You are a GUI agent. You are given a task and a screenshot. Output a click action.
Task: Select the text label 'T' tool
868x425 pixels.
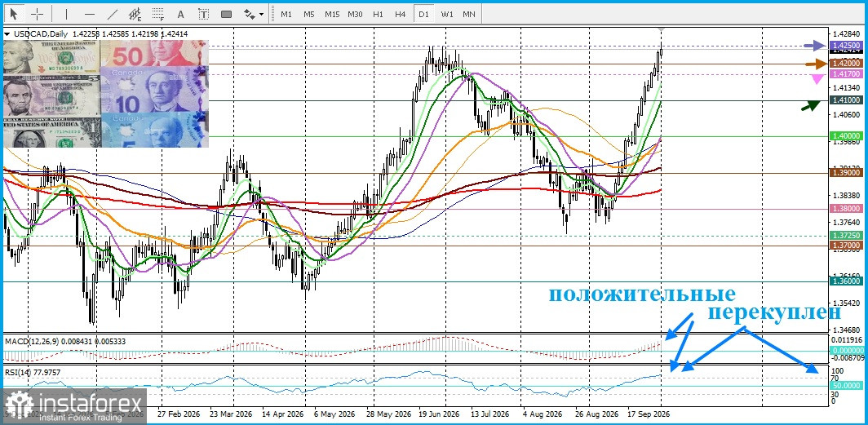(204, 14)
